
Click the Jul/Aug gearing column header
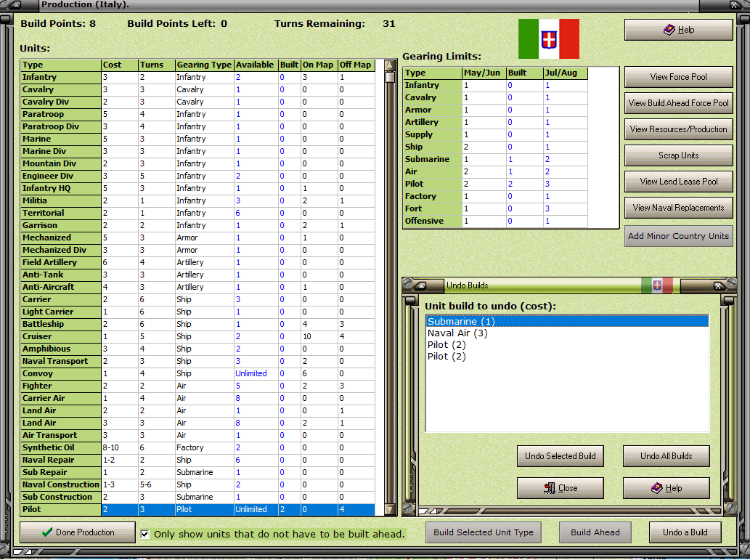click(566, 73)
